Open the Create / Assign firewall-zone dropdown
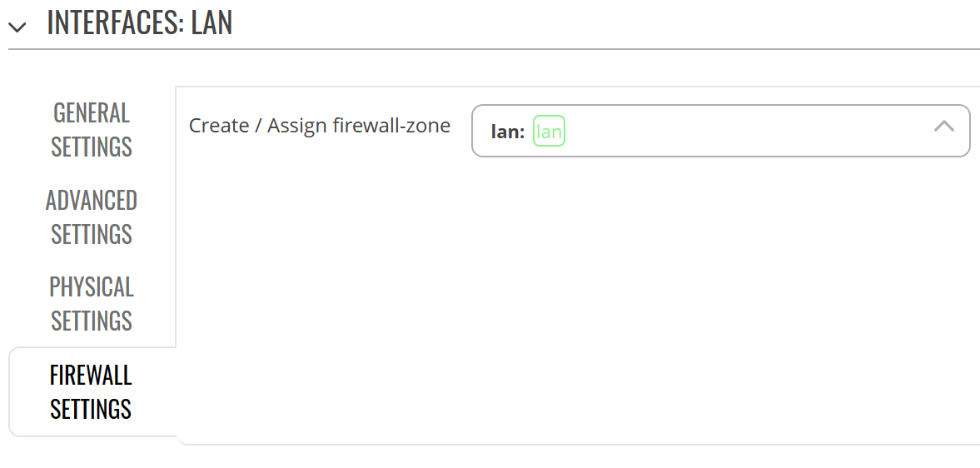The width and height of the screenshot is (980, 468). pos(720,131)
